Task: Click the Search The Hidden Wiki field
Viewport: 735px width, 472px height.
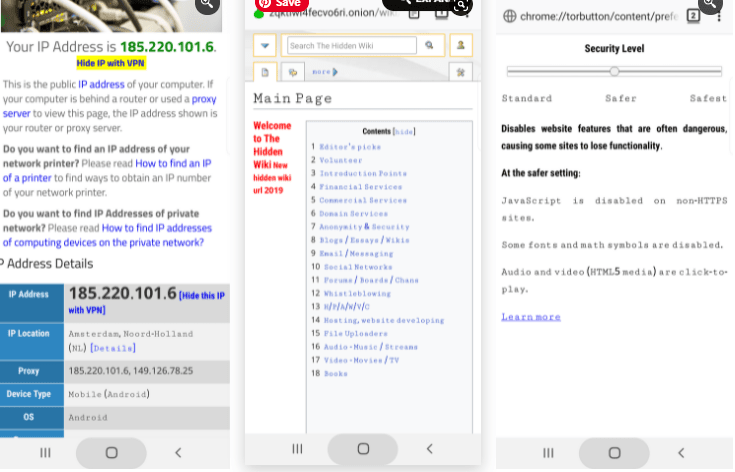Action: (x=352, y=45)
